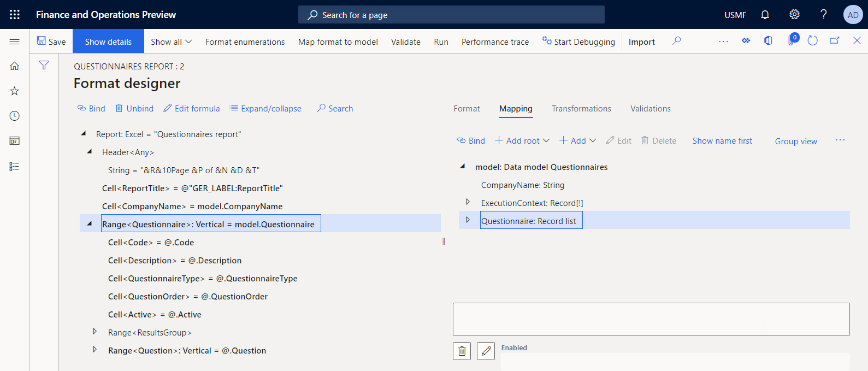Delete formula with trash icon button

pyautogui.click(x=462, y=351)
